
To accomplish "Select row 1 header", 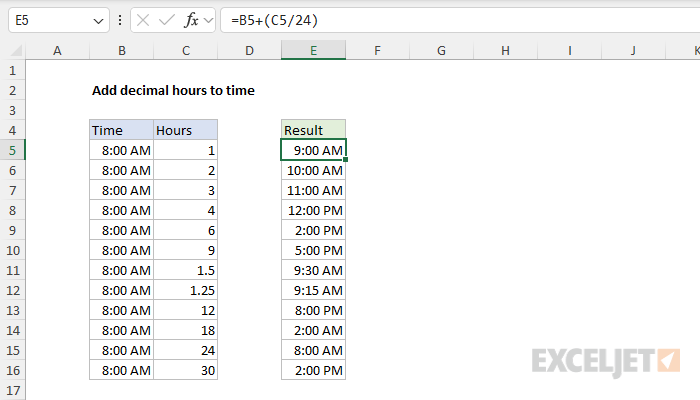I will (x=12, y=71).
